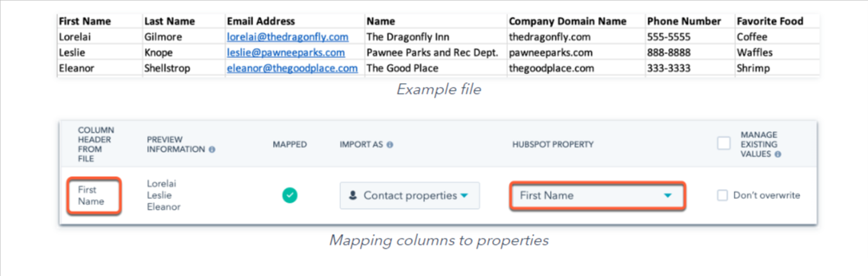
Task: Select the Company Domain Name header cell
Action: (576, 21)
